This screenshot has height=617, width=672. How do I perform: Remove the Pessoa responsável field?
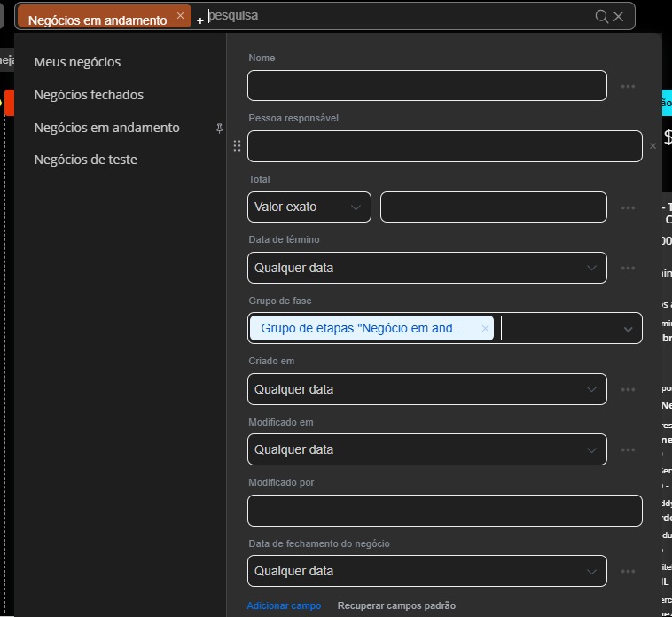pos(653,146)
